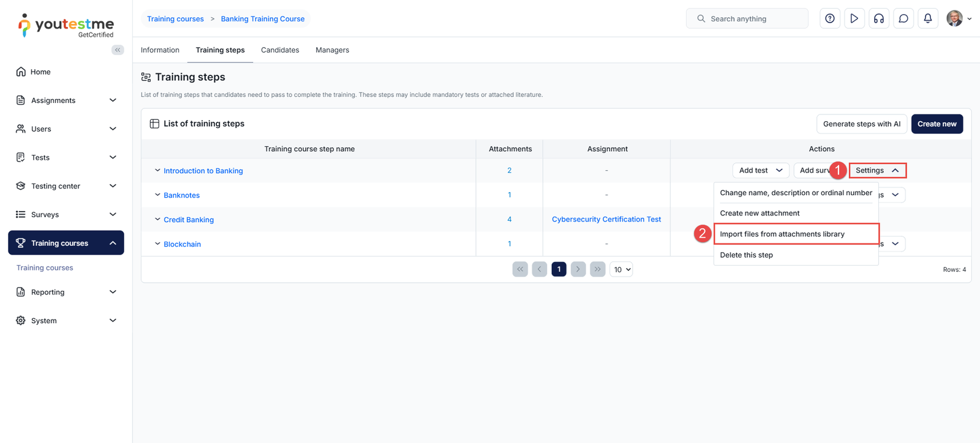Screen dimensions: 980x443
Task: Expand the System sidebar section
Action: point(113,321)
